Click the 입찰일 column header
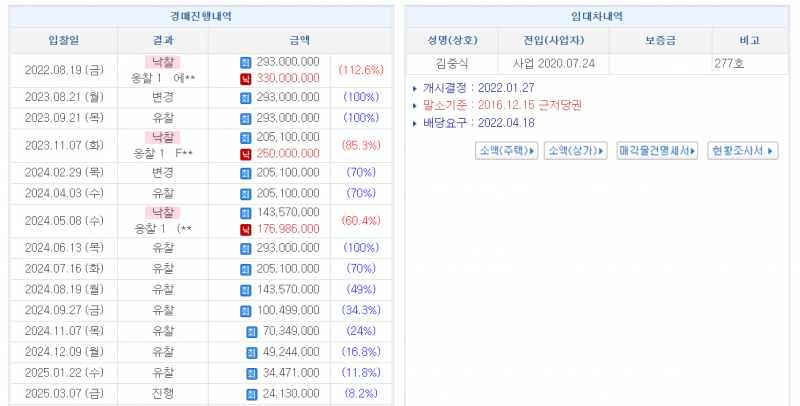This screenshot has height=406, width=800. coord(64,40)
